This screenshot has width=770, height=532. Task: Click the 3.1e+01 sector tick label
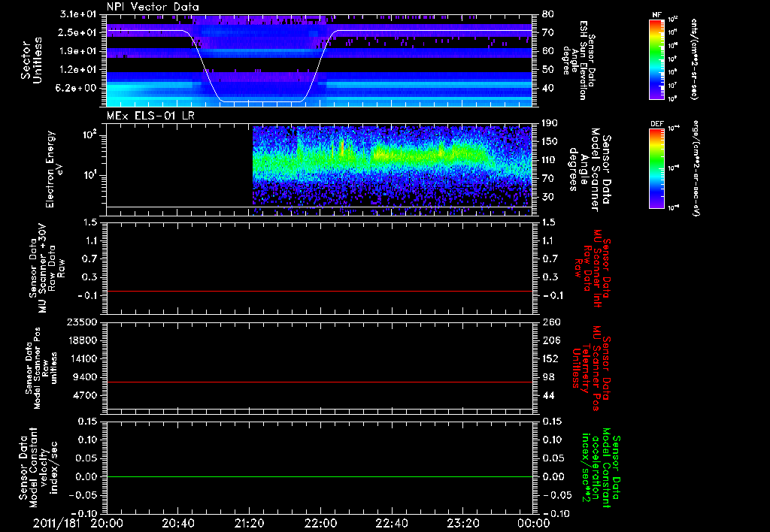78,14
